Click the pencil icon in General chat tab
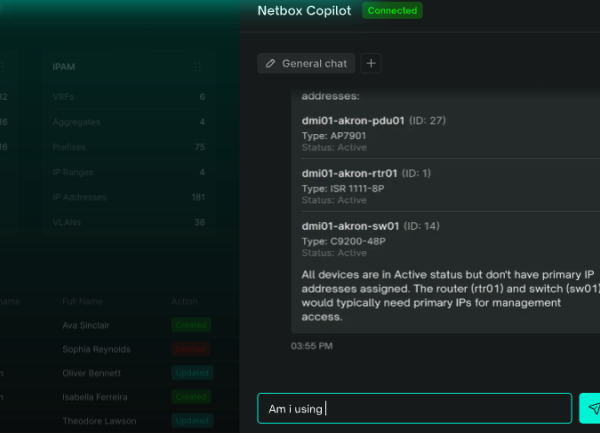The image size is (600, 433). point(271,63)
